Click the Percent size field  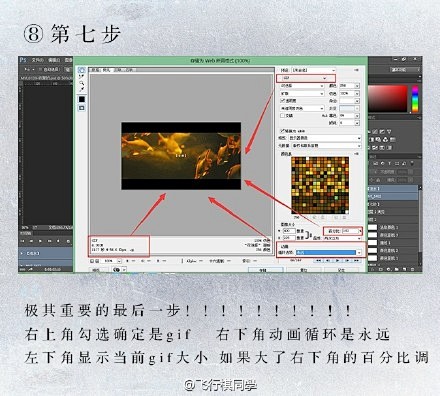(x=350, y=231)
